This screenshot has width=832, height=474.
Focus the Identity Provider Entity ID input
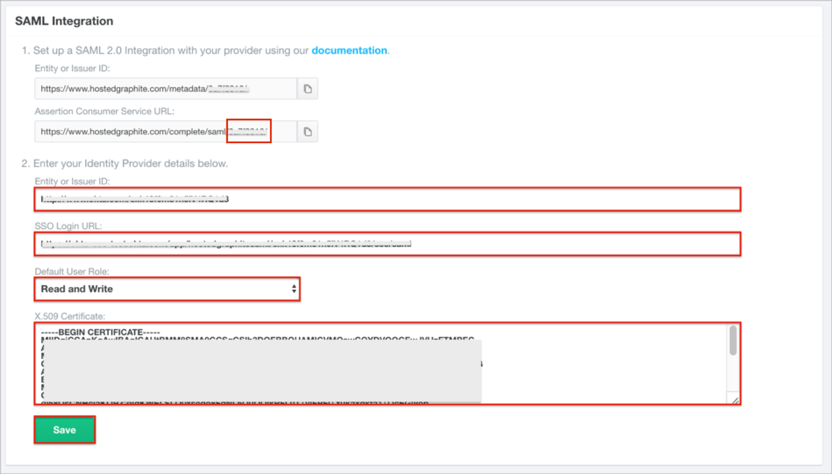pos(386,199)
